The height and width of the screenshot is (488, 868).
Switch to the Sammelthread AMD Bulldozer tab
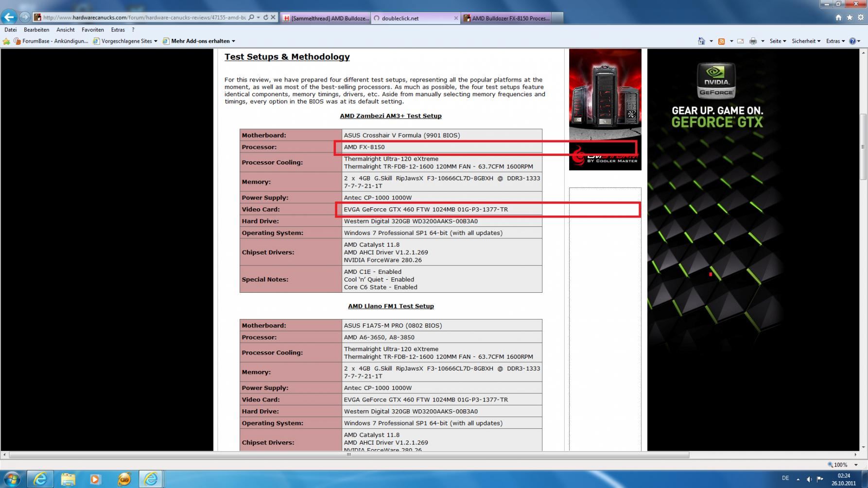tap(326, 18)
